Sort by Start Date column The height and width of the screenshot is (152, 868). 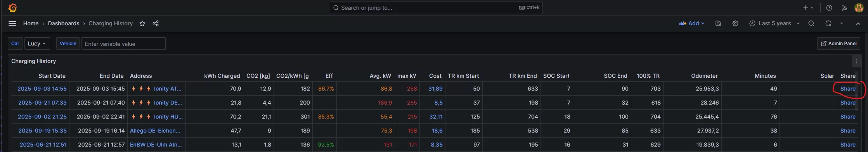pos(52,76)
